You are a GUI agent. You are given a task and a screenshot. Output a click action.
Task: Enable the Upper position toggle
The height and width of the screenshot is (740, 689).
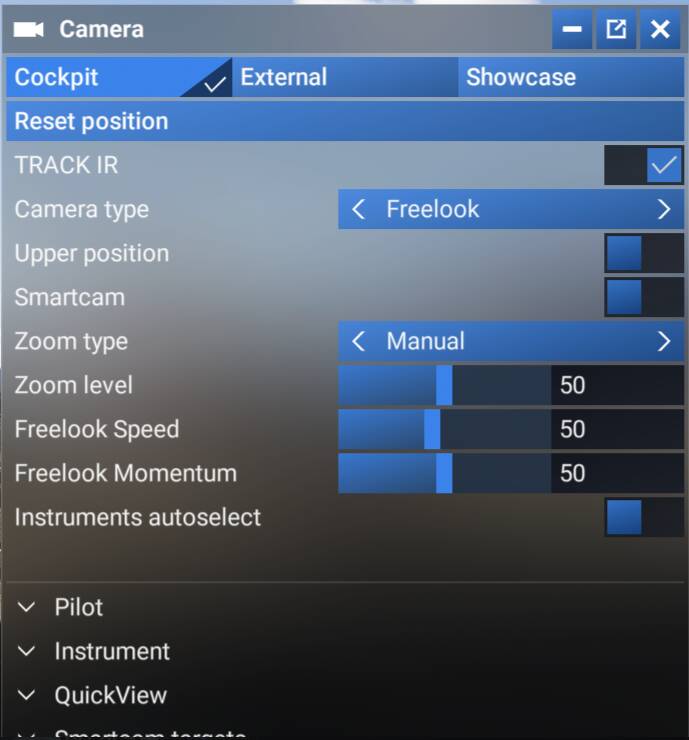coord(644,253)
